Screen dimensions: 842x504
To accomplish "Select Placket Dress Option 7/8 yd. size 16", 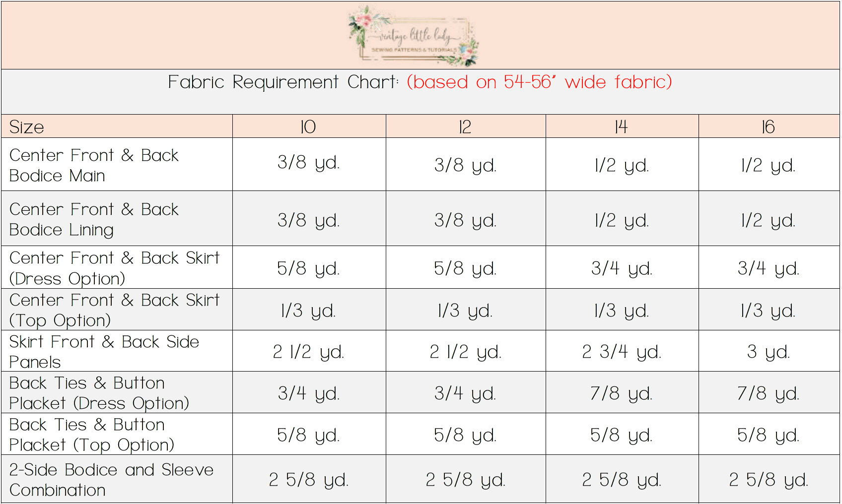I will pos(769,393).
